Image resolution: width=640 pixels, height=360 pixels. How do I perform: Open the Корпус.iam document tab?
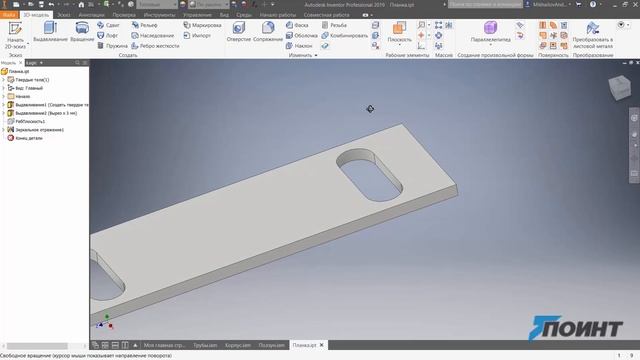[x=238, y=345]
